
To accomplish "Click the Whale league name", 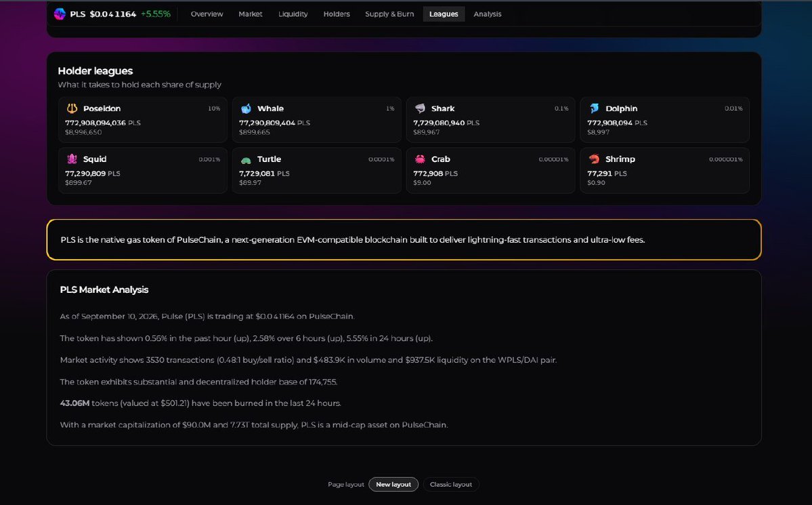I will coord(270,108).
